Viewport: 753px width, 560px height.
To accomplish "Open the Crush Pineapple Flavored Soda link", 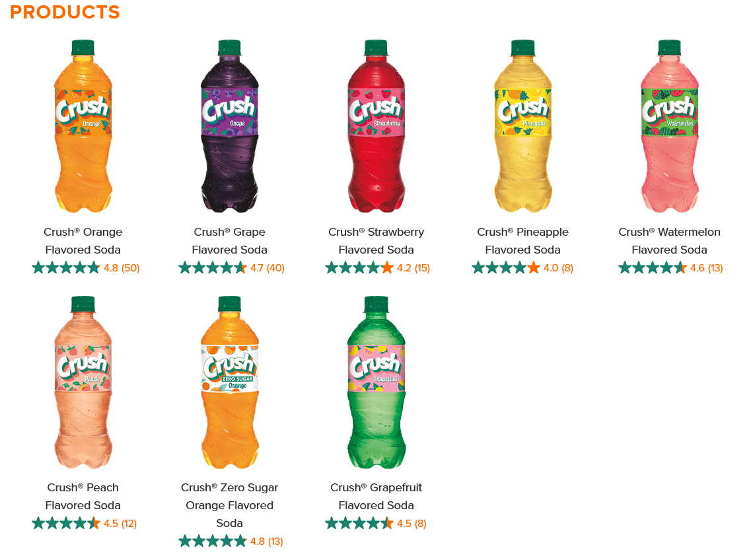I will [523, 240].
